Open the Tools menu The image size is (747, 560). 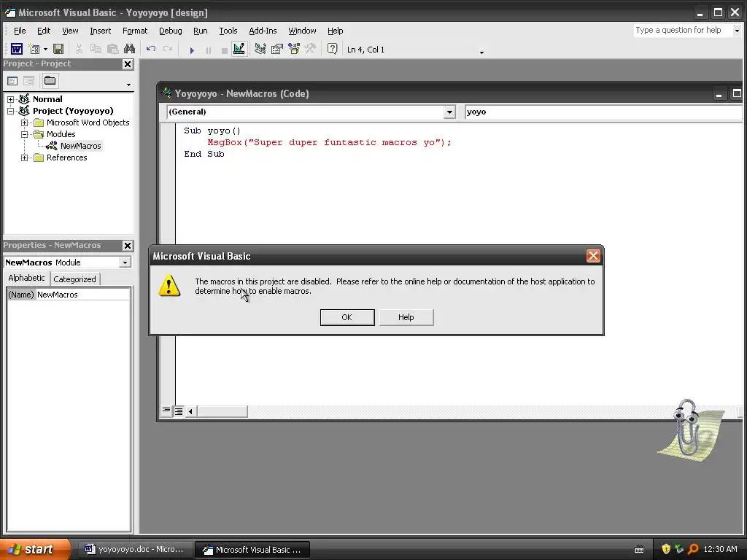[228, 31]
